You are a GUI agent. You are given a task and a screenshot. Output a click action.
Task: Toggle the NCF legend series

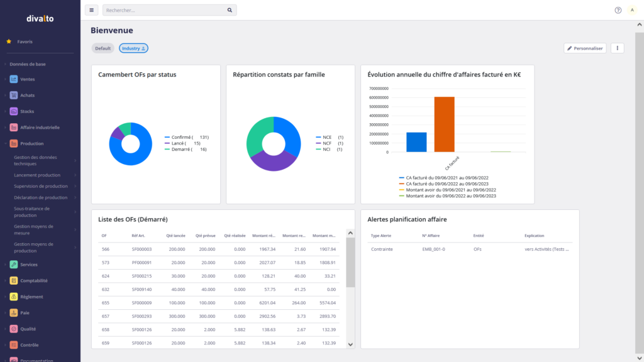[x=328, y=143]
